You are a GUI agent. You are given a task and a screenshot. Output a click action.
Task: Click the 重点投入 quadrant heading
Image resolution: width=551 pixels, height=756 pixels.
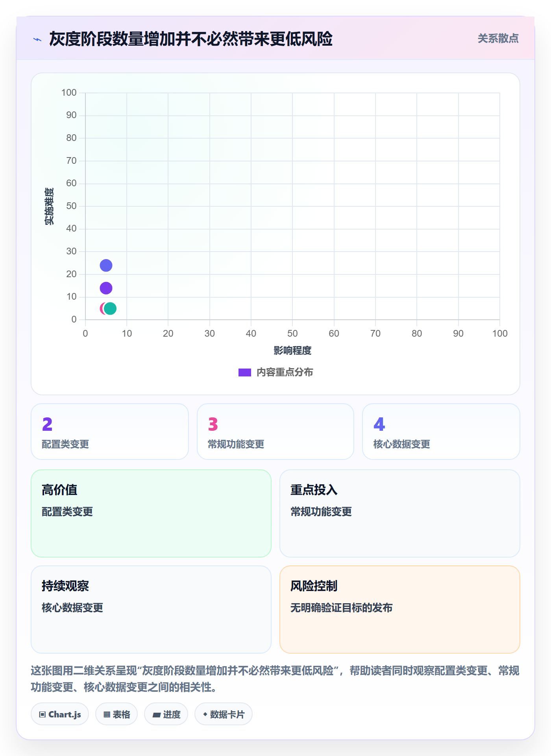[314, 490]
